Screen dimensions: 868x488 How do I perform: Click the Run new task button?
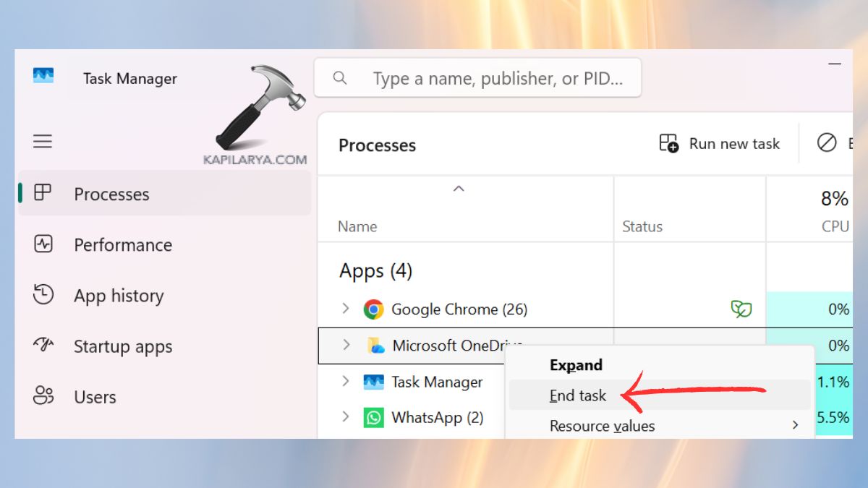click(720, 143)
